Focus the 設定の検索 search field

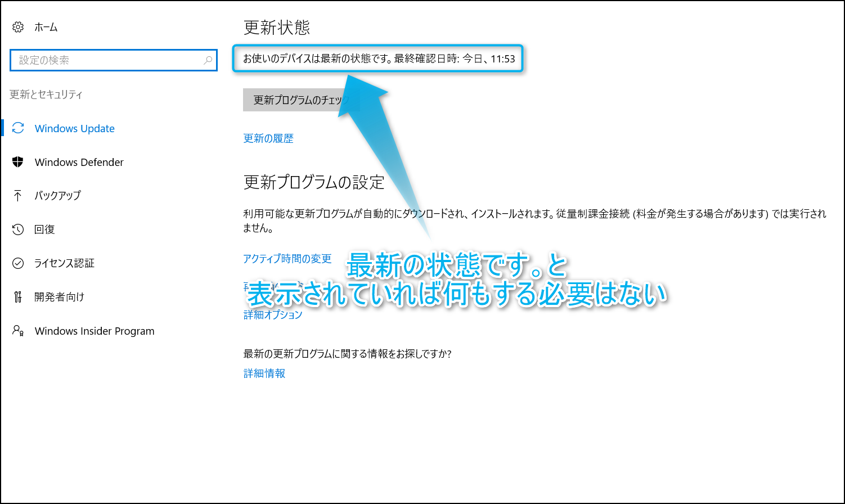click(107, 60)
